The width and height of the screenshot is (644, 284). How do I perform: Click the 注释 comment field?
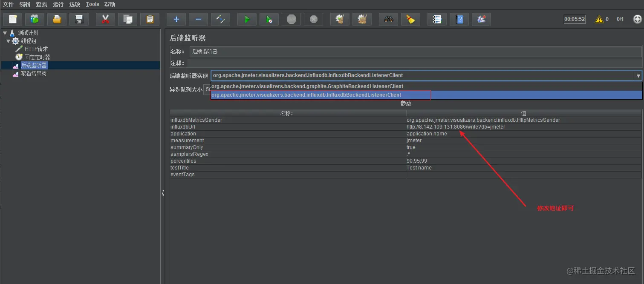click(414, 63)
